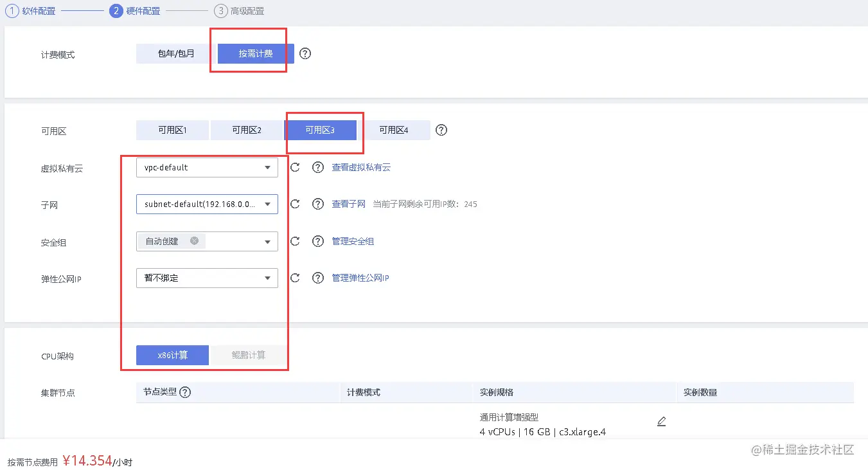This screenshot has height=470, width=868.
Task: Select 鲲鹏计算 CPU architecture
Action: tap(249, 355)
